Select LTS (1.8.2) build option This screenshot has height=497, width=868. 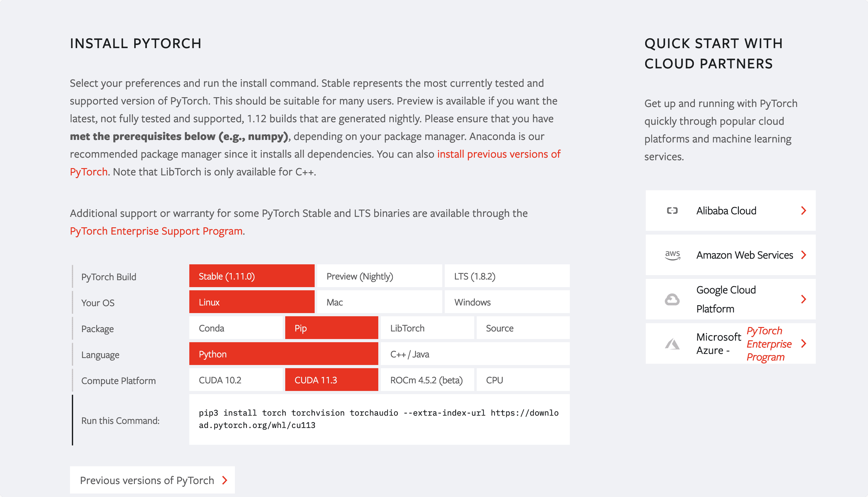click(507, 276)
